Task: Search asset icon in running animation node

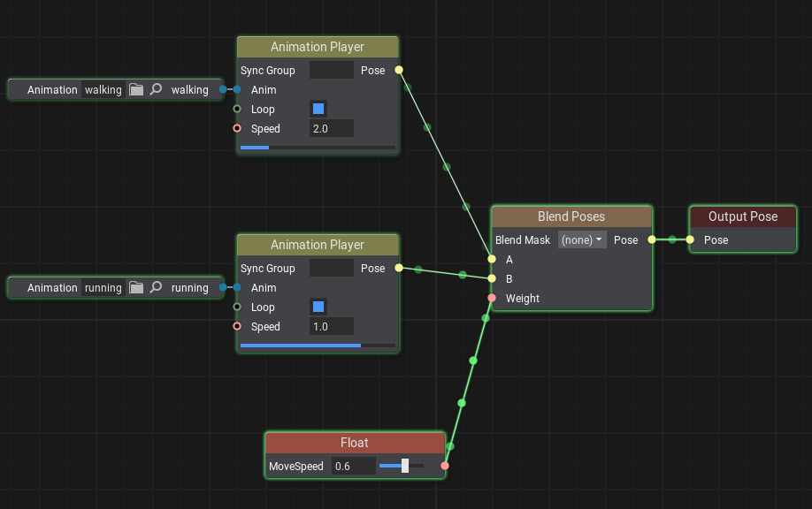Action: [156, 287]
